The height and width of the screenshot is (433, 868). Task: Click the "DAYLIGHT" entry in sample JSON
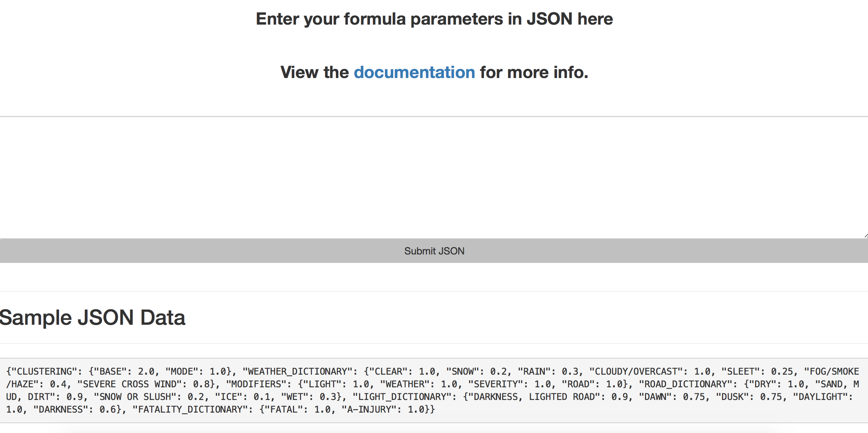point(820,397)
